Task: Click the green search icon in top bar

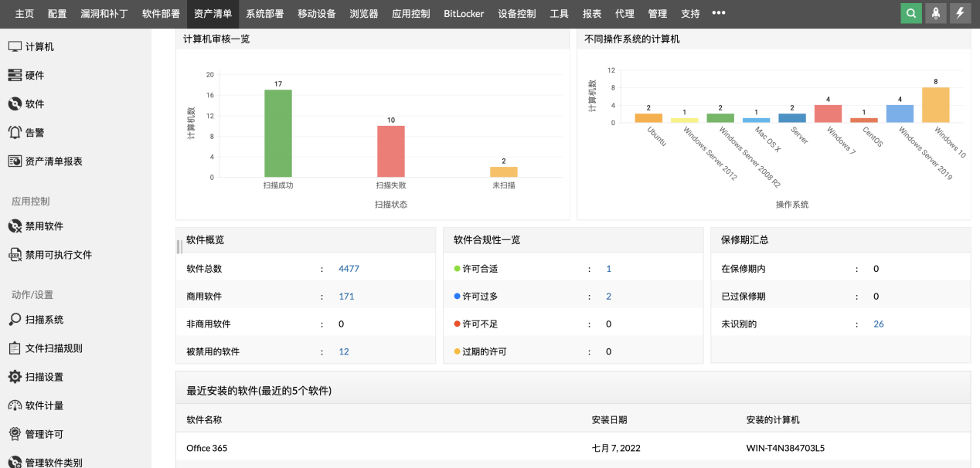Action: pyautogui.click(x=911, y=13)
